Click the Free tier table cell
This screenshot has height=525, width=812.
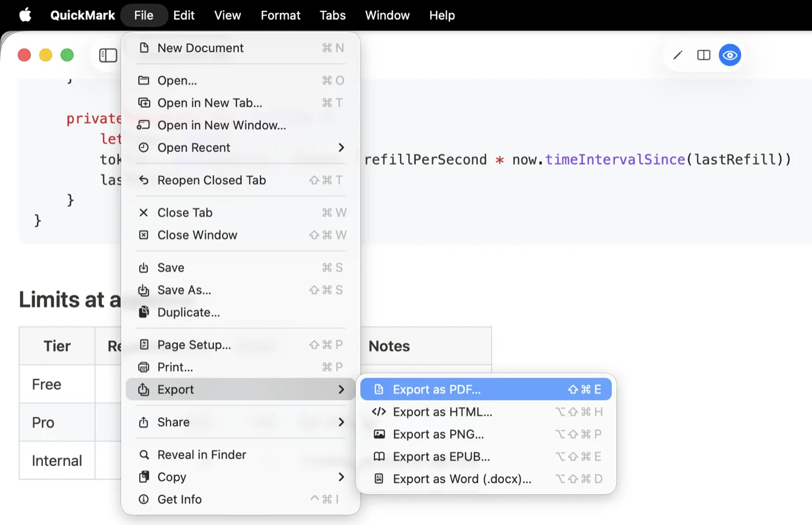pos(57,384)
